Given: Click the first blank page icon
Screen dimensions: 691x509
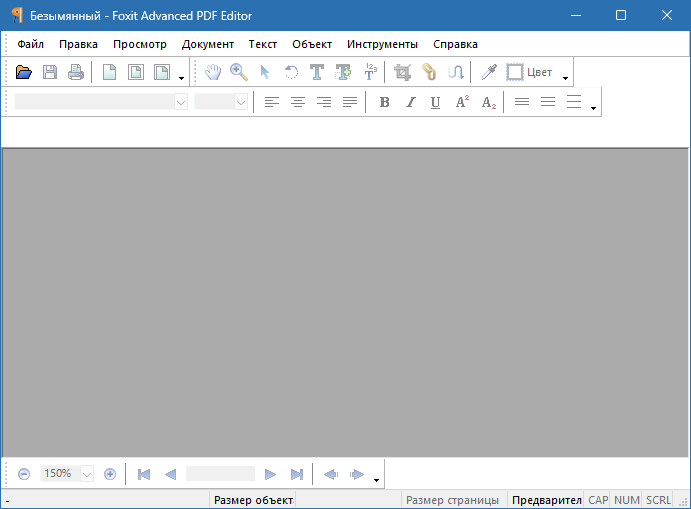Looking at the screenshot, I should [109, 72].
